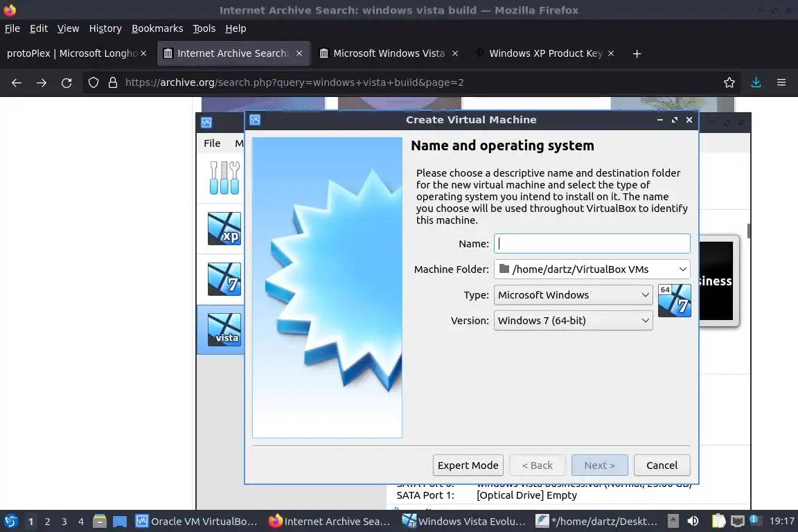Focus the virtual machine Name input field
This screenshot has height=532, width=798.
coord(592,243)
